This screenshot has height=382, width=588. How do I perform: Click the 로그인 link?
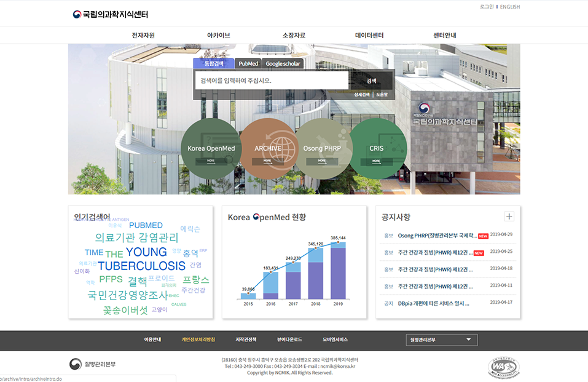click(x=487, y=7)
